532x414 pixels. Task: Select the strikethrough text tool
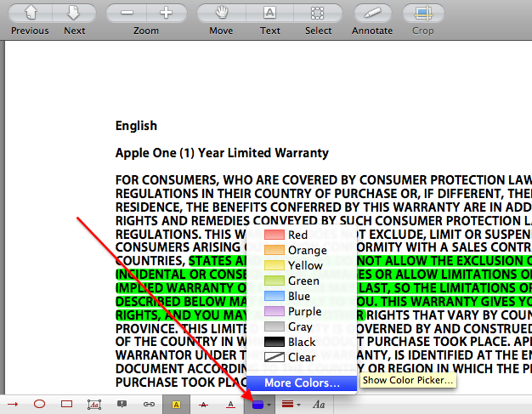point(204,404)
